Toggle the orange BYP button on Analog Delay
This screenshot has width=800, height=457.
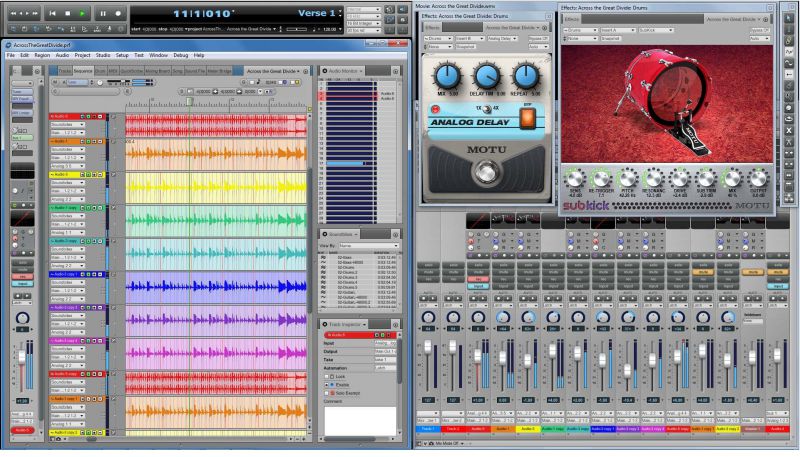pos(528,118)
